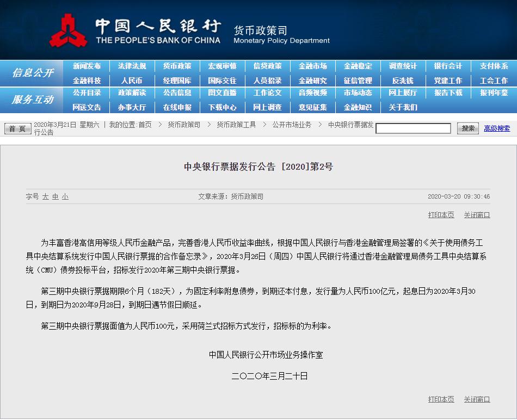517x420 pixels.
Task: Open the 征信管理 credit management section
Action: click(x=357, y=80)
